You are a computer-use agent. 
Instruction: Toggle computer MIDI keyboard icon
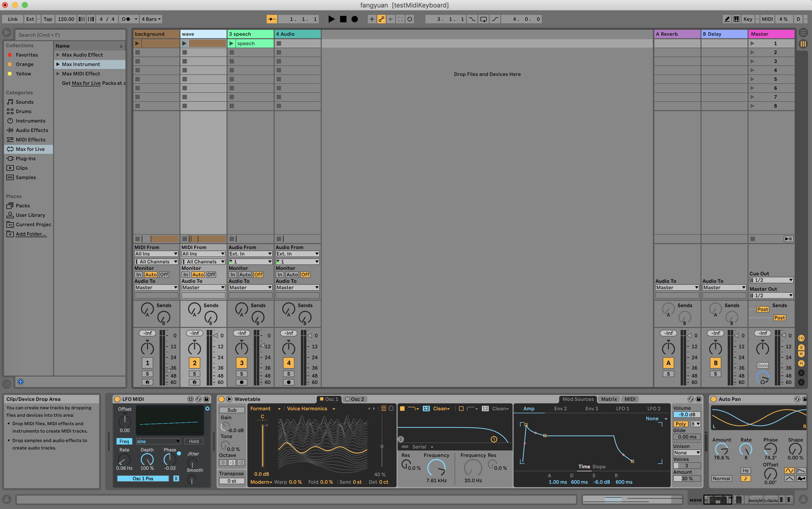[x=736, y=19]
